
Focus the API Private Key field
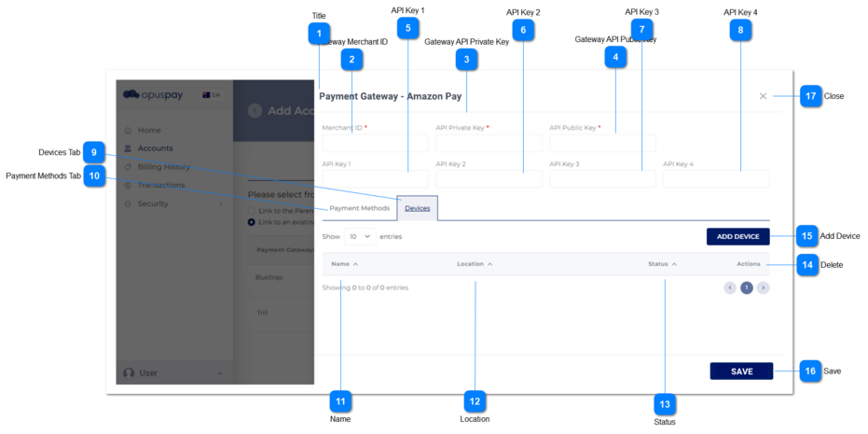coord(489,144)
